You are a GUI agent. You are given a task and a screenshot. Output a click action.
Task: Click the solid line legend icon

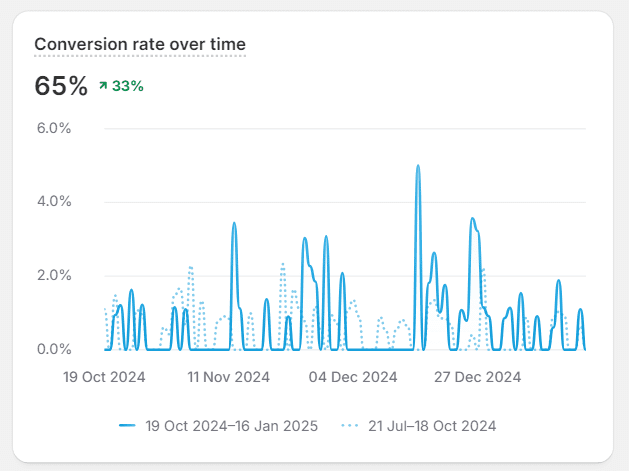[127, 426]
